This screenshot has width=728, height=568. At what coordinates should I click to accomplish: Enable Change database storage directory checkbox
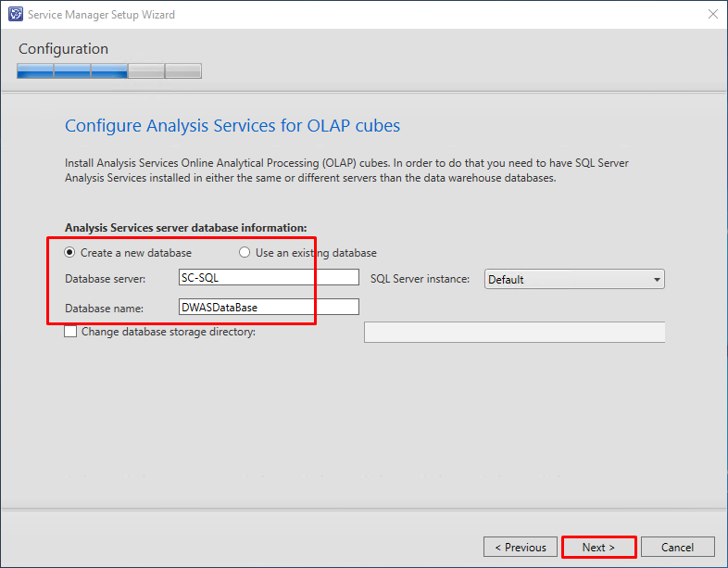[x=70, y=332]
